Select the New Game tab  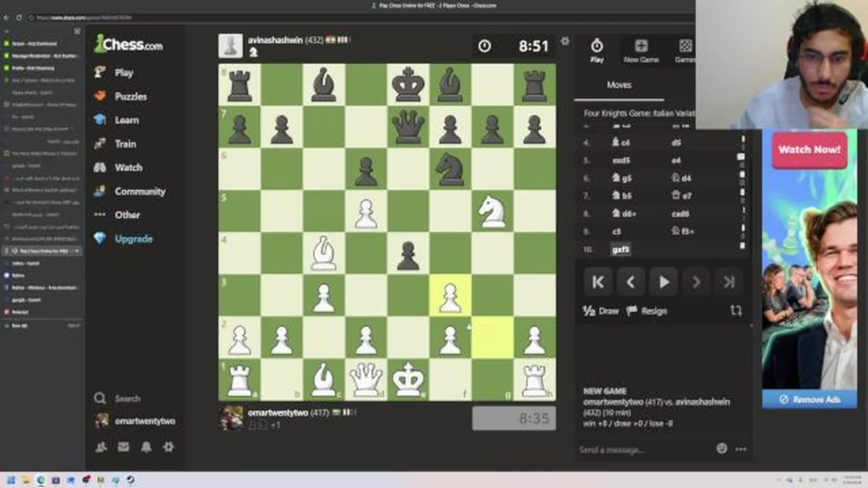641,51
